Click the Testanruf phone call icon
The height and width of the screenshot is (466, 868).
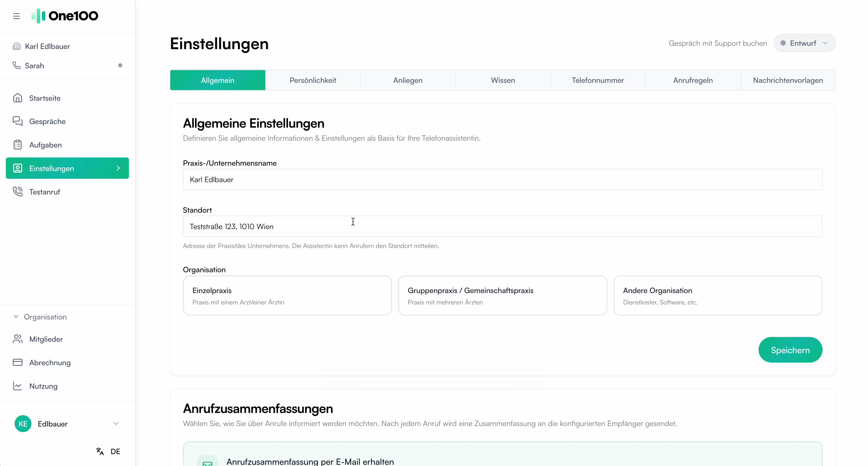[x=17, y=192]
